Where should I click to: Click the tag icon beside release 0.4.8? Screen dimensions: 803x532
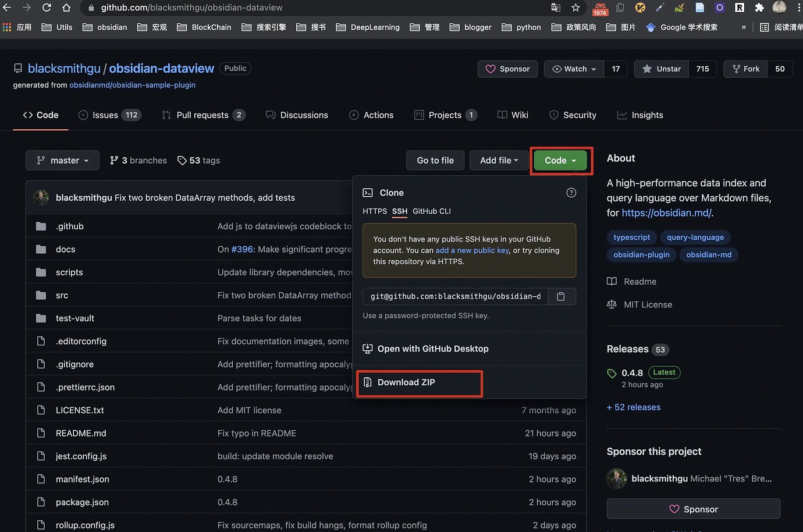[612, 373]
